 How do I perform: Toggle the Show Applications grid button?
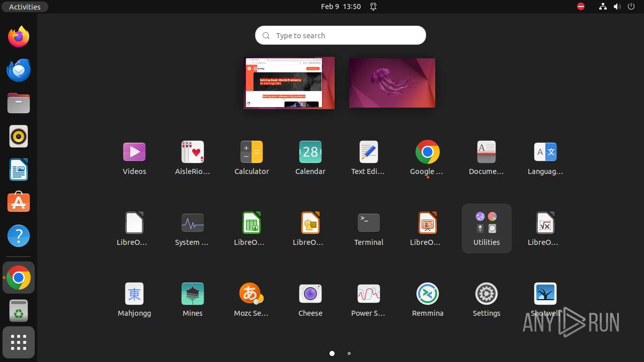coord(19,342)
